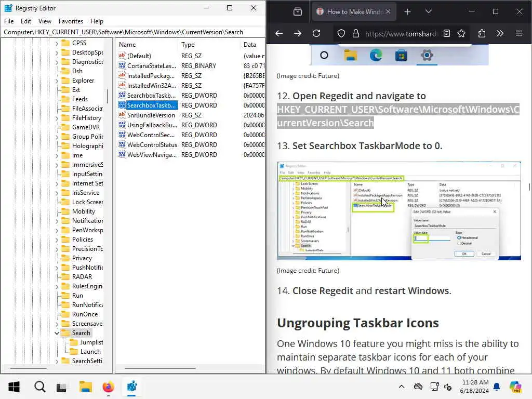The height and width of the screenshot is (399, 532).
Task: Open the list all tabs dropdown arrow
Action: [429, 11]
